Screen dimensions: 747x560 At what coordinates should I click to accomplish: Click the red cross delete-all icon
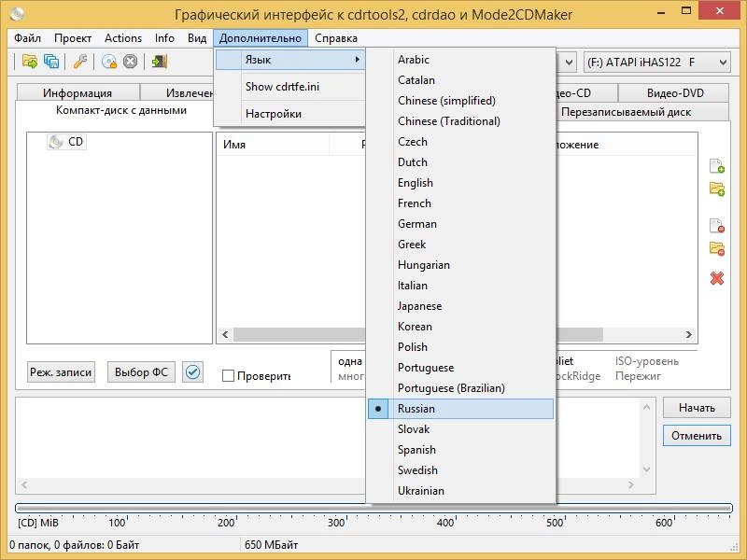coord(717,278)
